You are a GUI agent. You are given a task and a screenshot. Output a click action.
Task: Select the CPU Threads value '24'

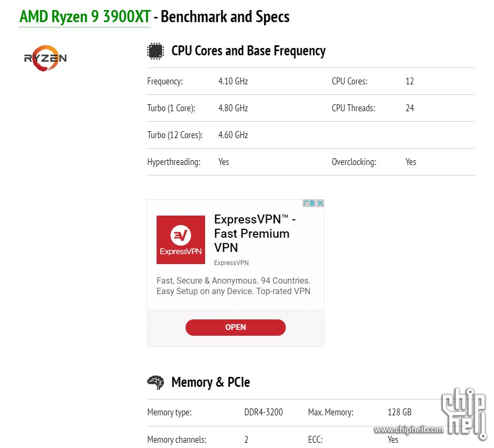click(410, 108)
